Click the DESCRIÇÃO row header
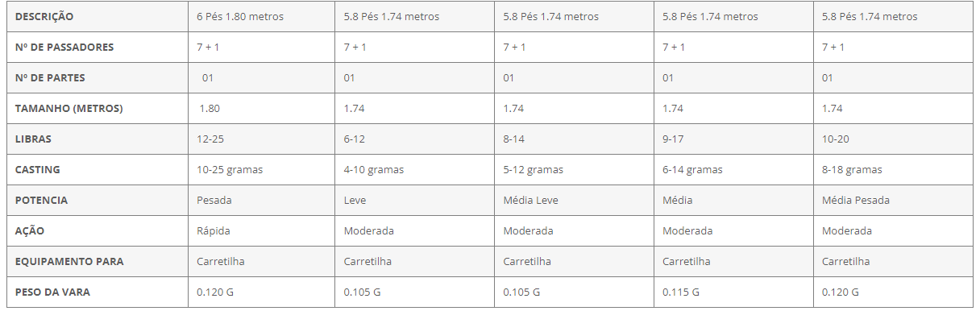 click(97, 16)
